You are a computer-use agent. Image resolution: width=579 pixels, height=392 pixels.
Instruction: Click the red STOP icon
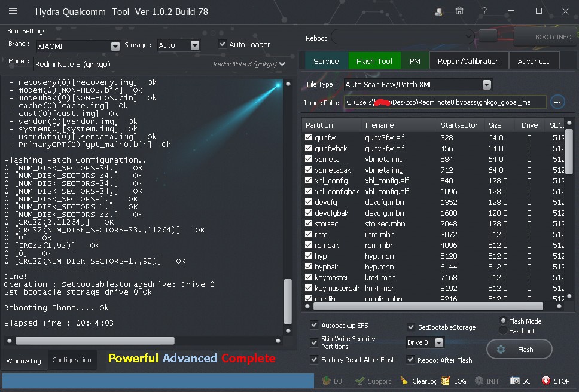click(x=546, y=381)
